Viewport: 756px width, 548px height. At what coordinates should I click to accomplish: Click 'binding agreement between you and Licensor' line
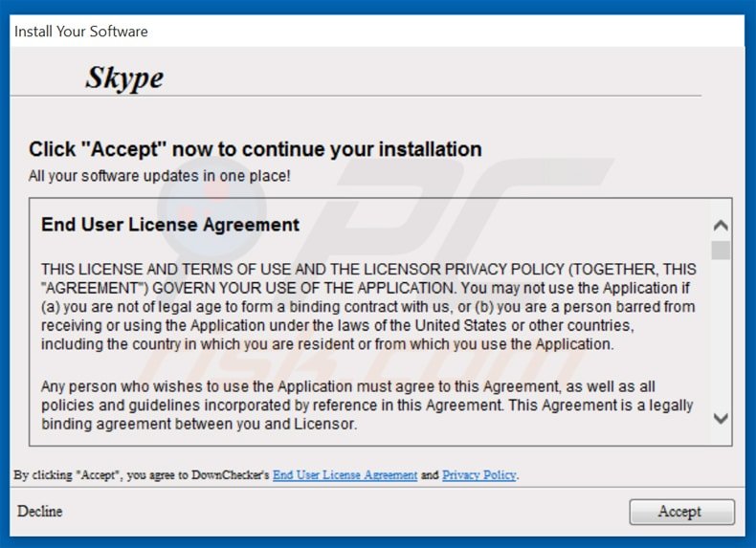tap(199, 424)
